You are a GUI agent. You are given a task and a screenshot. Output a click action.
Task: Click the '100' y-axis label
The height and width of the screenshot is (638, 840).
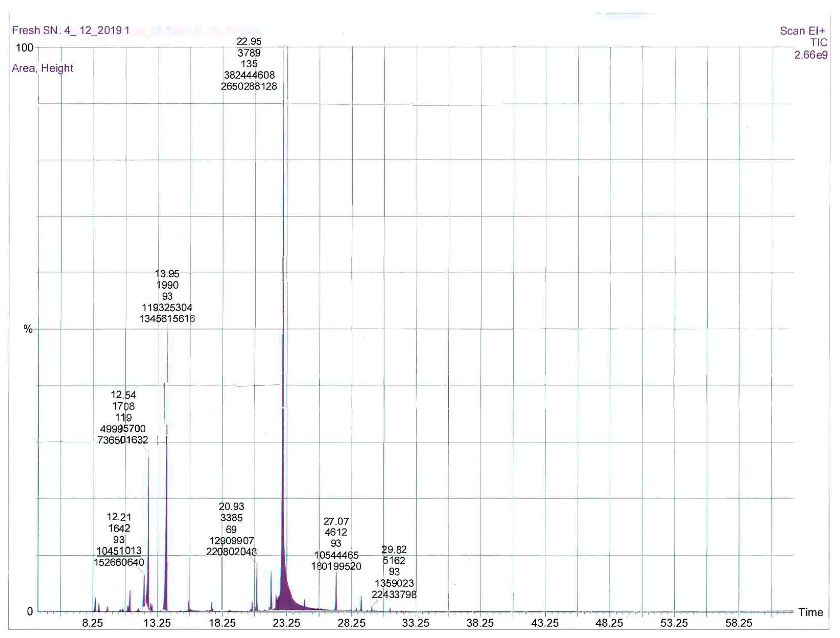24,48
